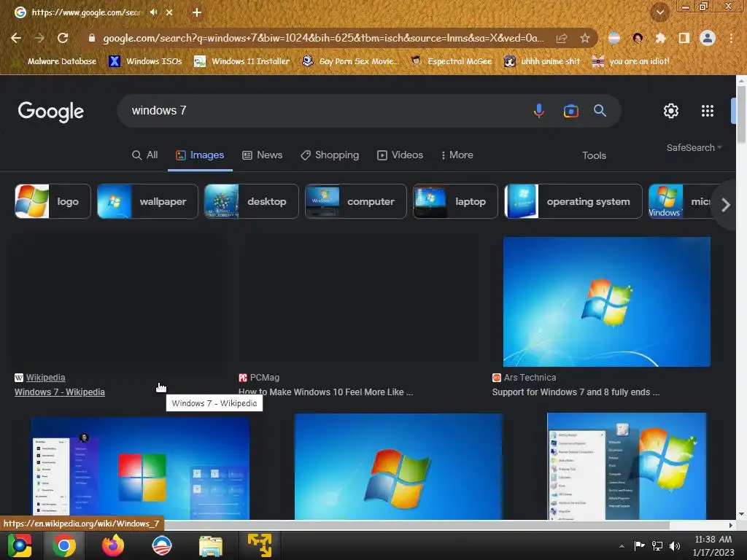The image size is (747, 560).
Task: Open the tab search dropdown arrow
Action: (660, 12)
